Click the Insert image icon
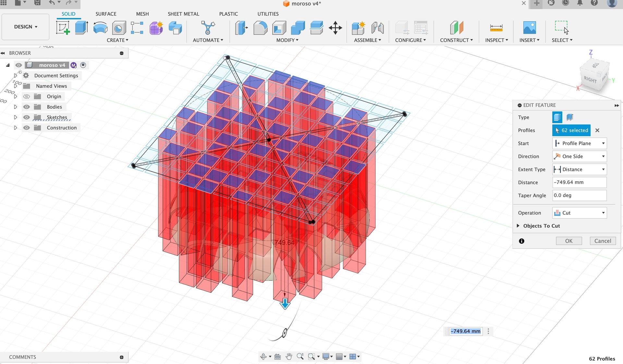Screen dimensions: 623x364 pyautogui.click(x=529, y=28)
